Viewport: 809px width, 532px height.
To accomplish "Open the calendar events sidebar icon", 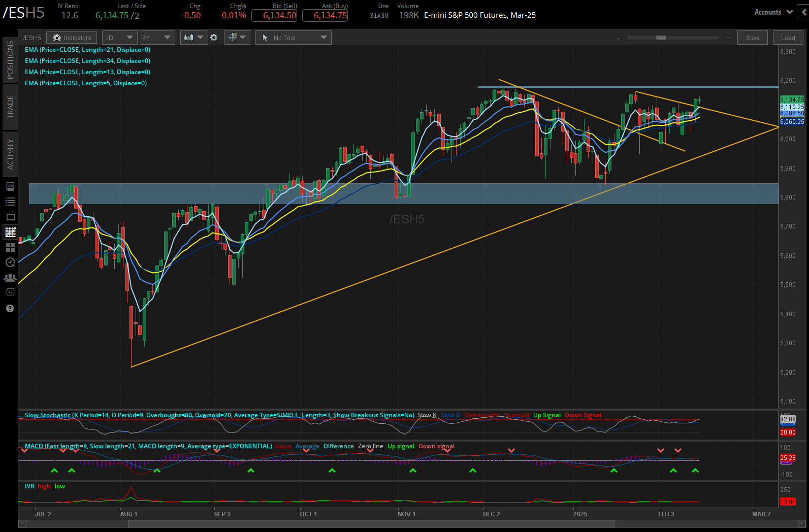I will 10,292.
